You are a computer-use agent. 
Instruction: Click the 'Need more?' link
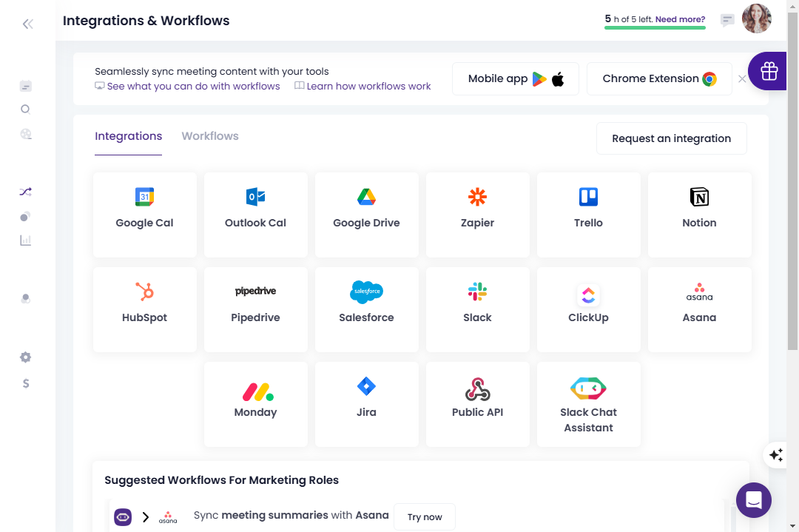pyautogui.click(x=681, y=19)
